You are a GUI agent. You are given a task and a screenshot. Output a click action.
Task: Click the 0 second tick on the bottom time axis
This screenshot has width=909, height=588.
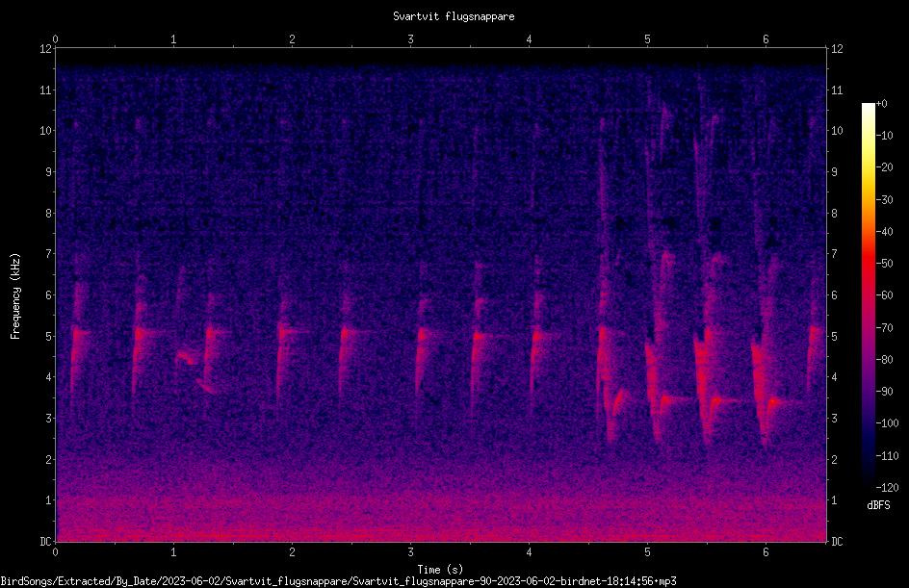point(56,552)
